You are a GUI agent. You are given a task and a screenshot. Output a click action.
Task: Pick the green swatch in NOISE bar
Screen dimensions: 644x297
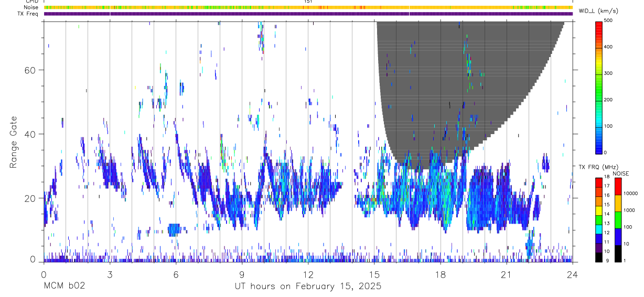(618, 219)
